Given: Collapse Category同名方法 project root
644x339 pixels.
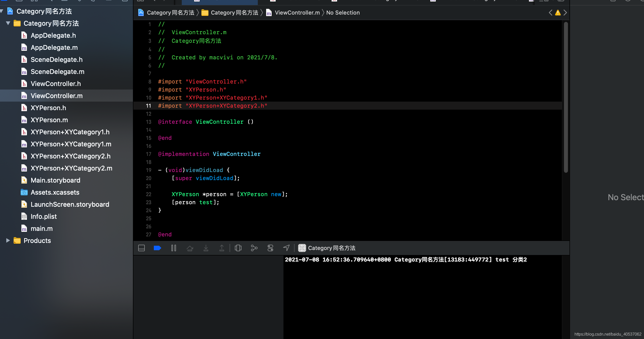Looking at the screenshot, I should click(x=2, y=11).
